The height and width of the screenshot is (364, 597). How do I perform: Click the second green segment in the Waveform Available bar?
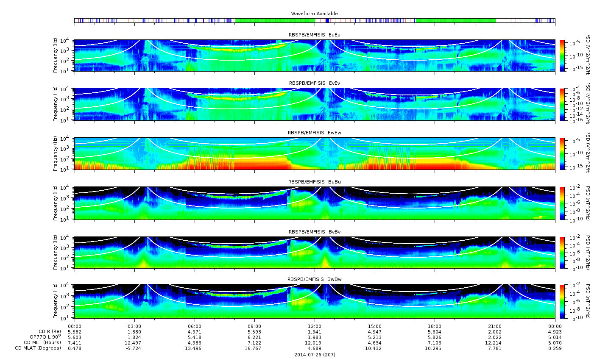(455, 20)
